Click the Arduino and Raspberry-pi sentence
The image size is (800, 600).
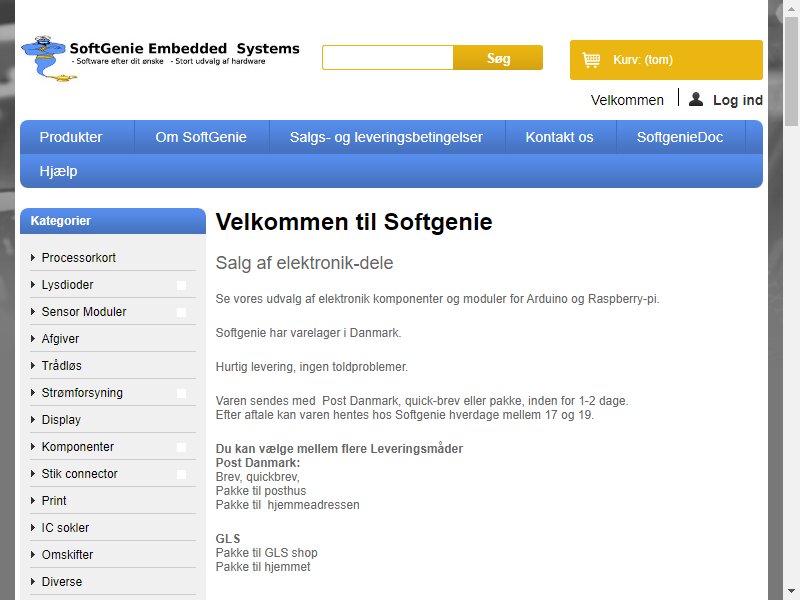pos(437,299)
